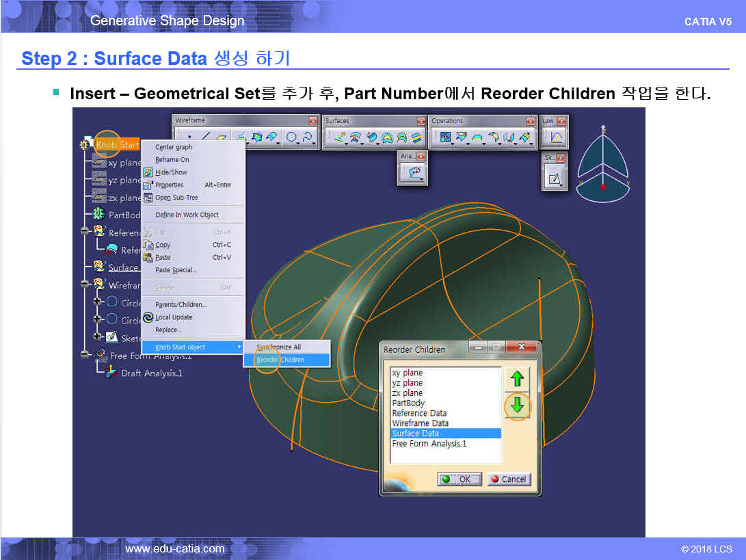The width and height of the screenshot is (746, 560).
Task: Collapse the Free Form Analysis.1 node
Action: pos(85,355)
